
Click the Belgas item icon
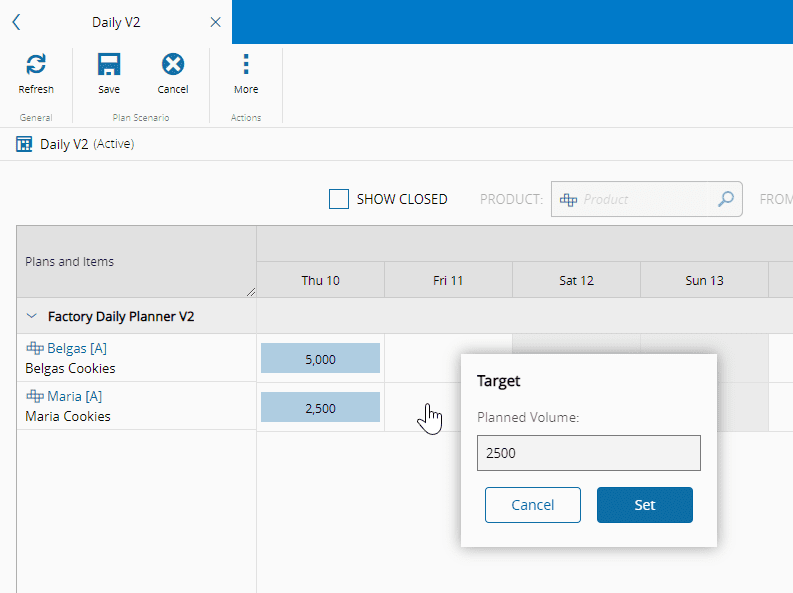34,349
